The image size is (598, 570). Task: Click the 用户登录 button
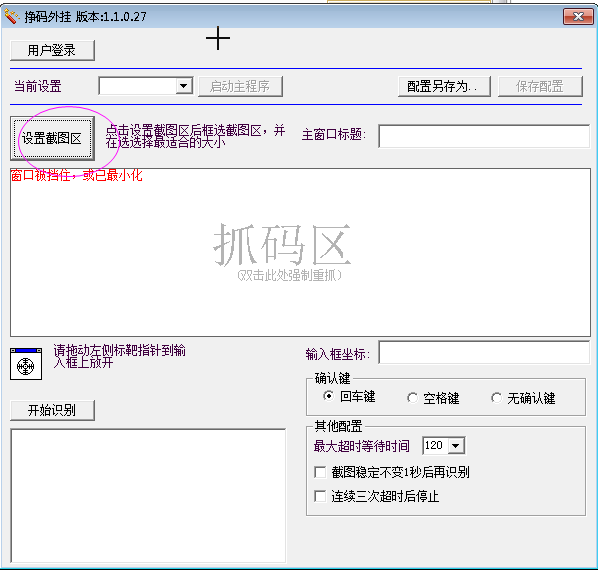[x=52, y=50]
